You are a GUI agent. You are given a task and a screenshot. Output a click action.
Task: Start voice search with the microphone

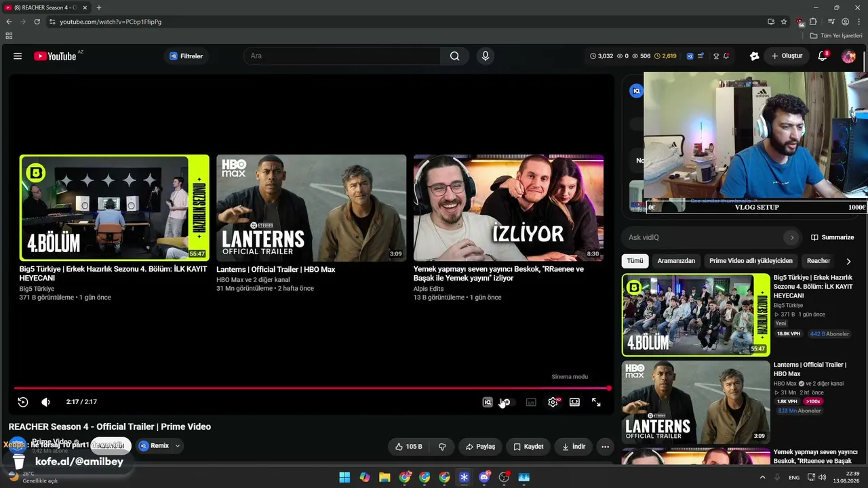click(x=485, y=56)
